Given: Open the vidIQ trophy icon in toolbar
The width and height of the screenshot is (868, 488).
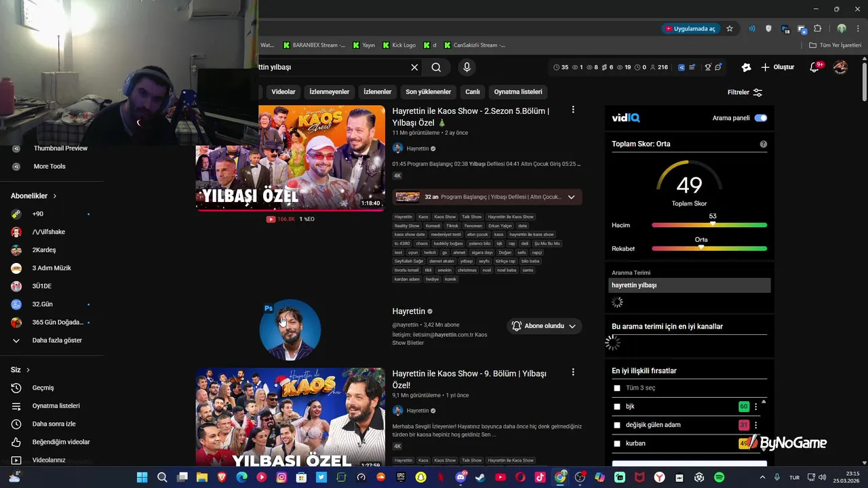Looking at the screenshot, I should 708,67.
